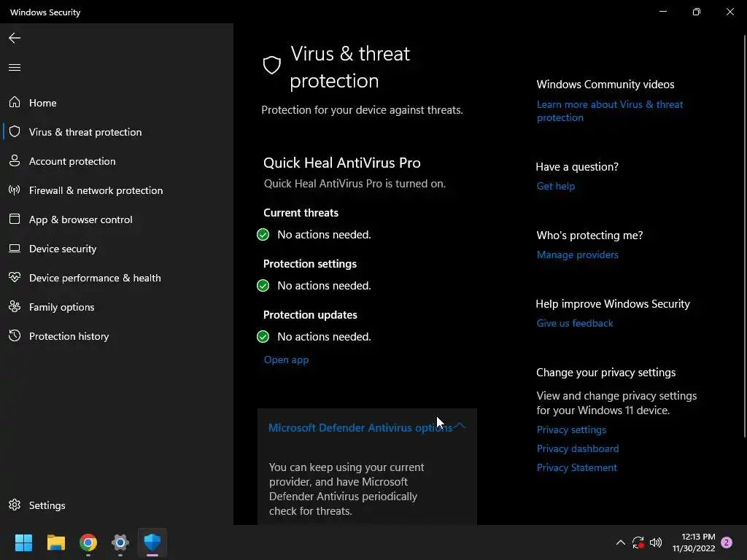Click the Protection history clock icon
This screenshot has width=747, height=560.
tap(15, 336)
